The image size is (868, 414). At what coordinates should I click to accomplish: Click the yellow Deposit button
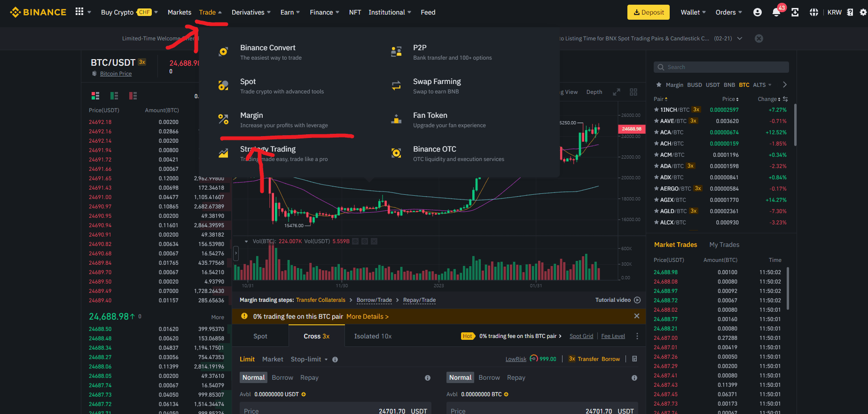(648, 13)
